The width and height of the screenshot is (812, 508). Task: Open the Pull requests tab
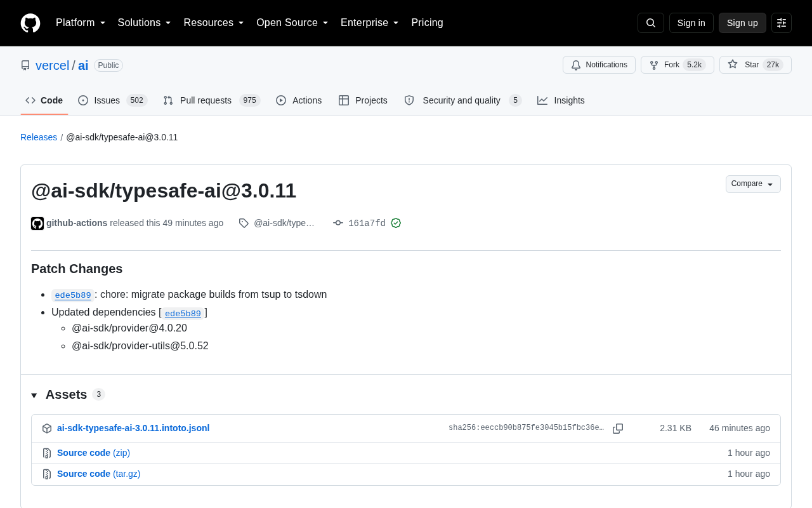click(212, 100)
